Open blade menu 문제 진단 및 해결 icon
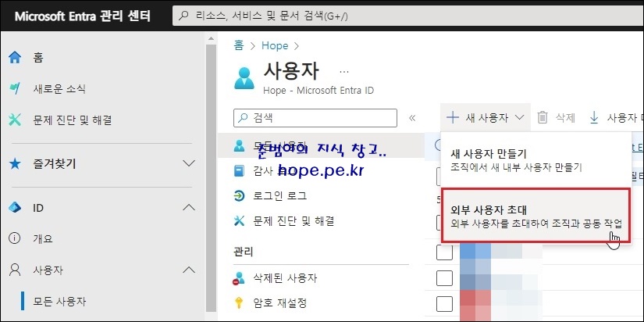The height and width of the screenshot is (322, 644). (239, 221)
